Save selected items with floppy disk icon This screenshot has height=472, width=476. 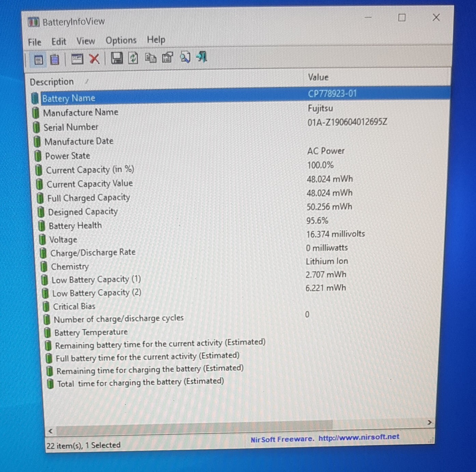117,58
